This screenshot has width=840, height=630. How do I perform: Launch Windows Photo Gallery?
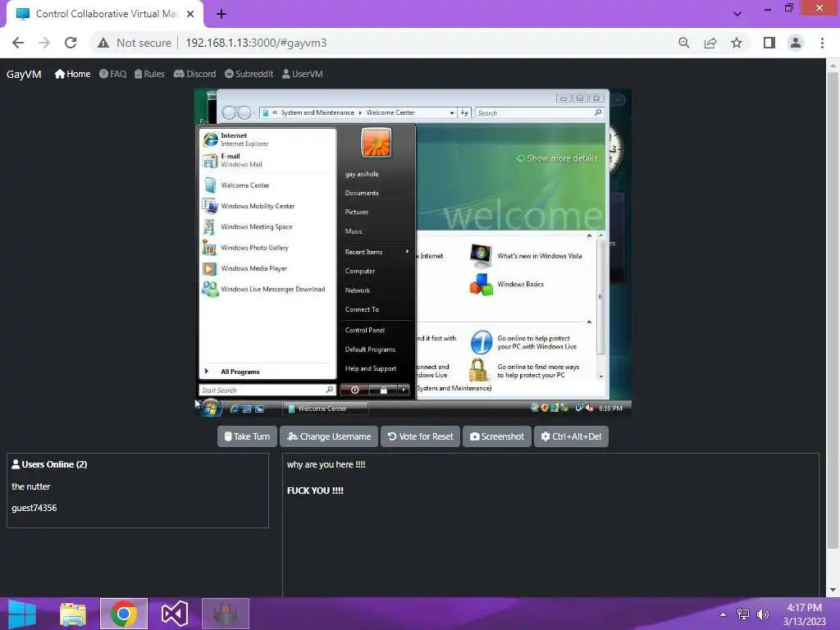point(267,248)
